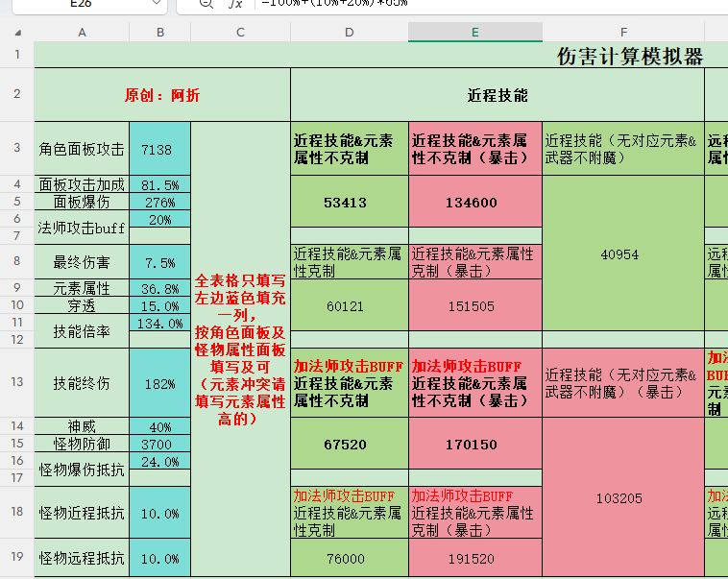The image size is (728, 579).
Task: Select column A header
Action: point(82,33)
